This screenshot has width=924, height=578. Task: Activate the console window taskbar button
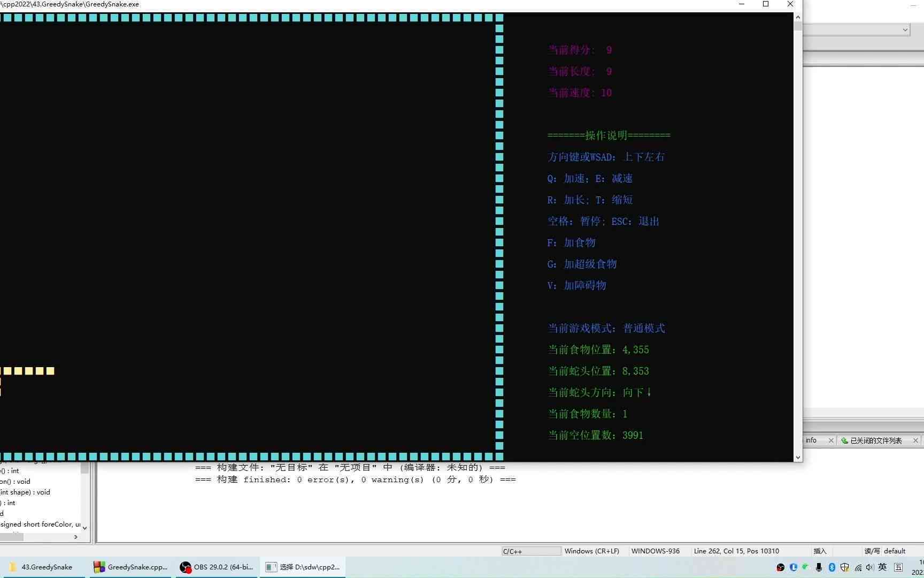(303, 567)
